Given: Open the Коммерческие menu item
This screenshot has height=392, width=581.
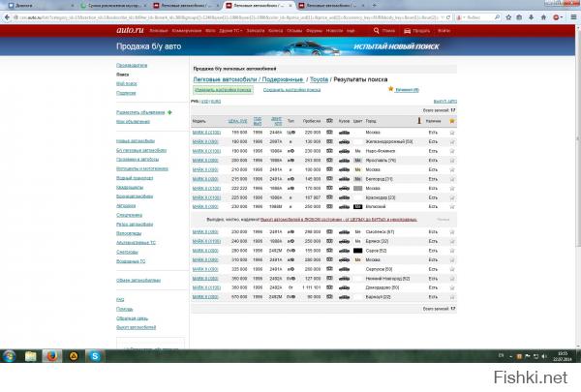Looking at the screenshot, I should pos(186,31).
